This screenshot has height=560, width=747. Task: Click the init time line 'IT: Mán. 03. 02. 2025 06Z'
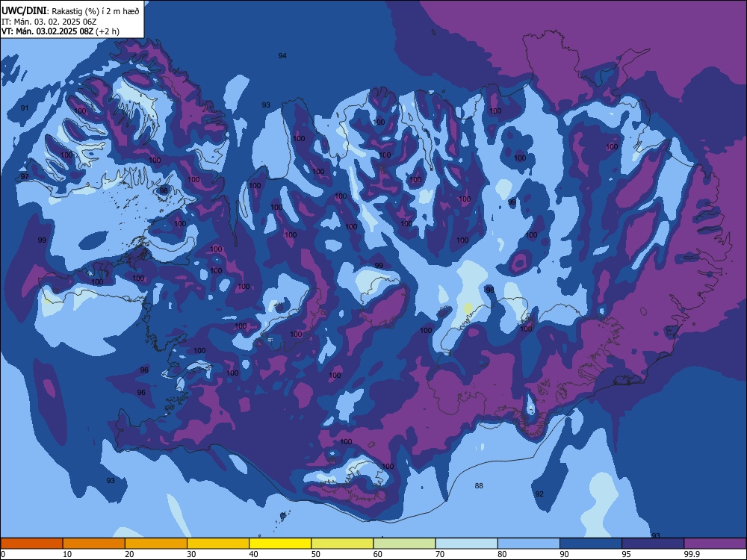(49, 22)
